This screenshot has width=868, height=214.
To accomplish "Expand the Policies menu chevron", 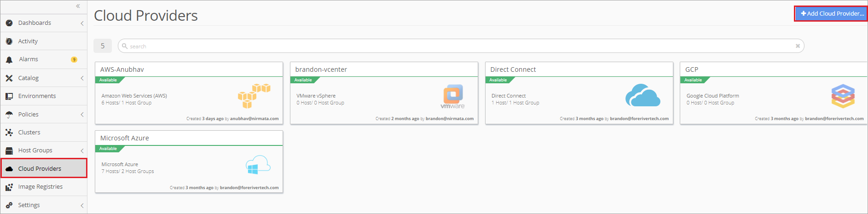I will pyautogui.click(x=82, y=114).
